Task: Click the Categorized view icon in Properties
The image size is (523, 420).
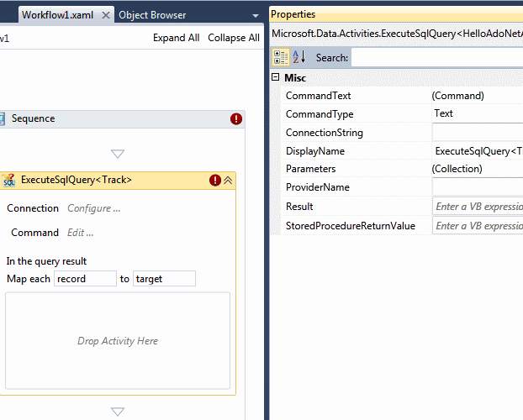Action: click(x=281, y=57)
